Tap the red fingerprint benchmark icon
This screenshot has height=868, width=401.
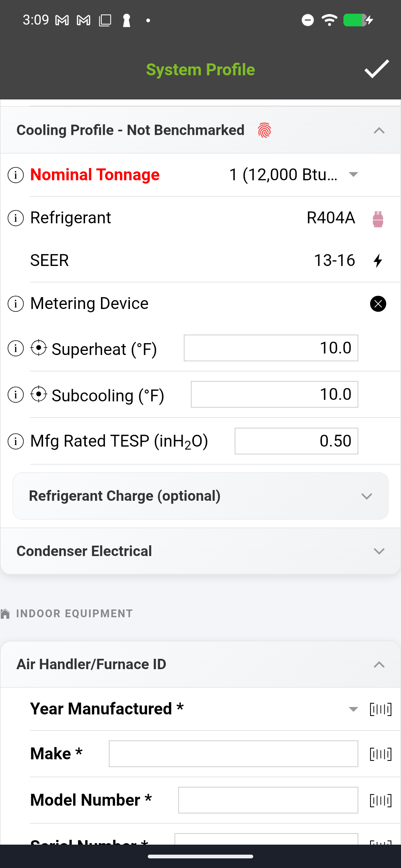point(264,130)
